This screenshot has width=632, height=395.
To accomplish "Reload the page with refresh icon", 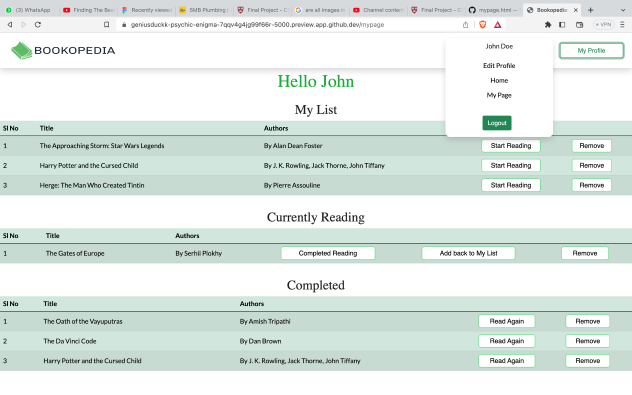I will click(38, 25).
